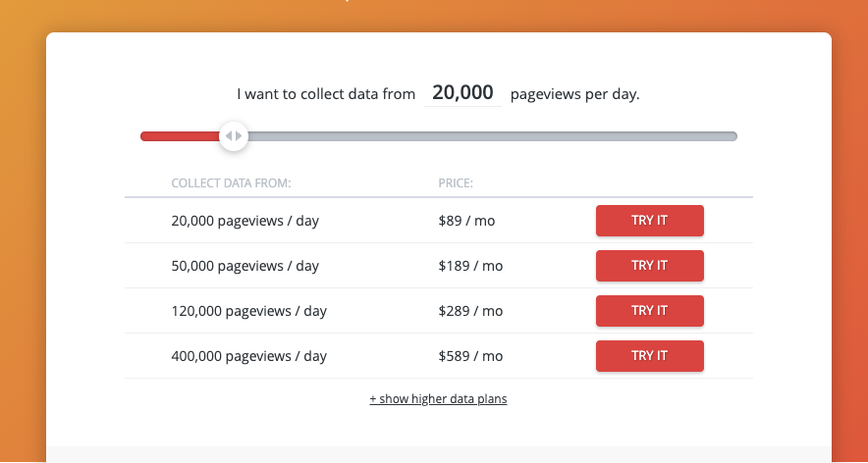Try the 50,000 pageviews $189 plan
Viewport: 868px width, 463px height.
tap(650, 266)
